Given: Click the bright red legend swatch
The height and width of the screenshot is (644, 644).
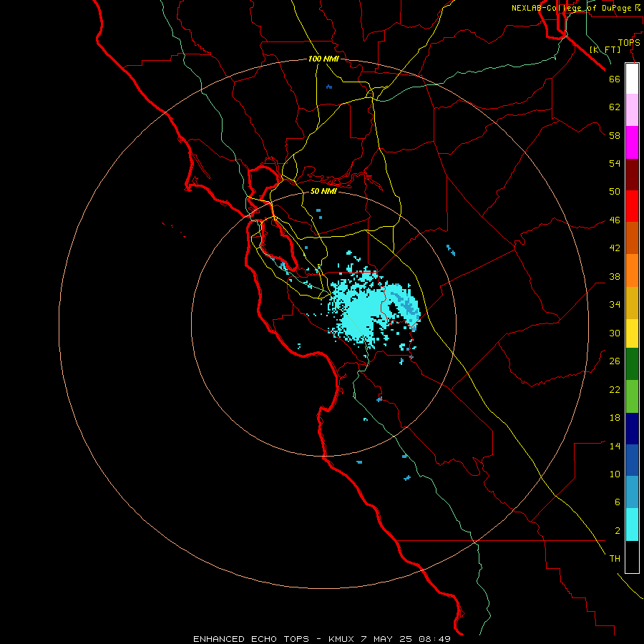Looking at the screenshot, I should (632, 206).
